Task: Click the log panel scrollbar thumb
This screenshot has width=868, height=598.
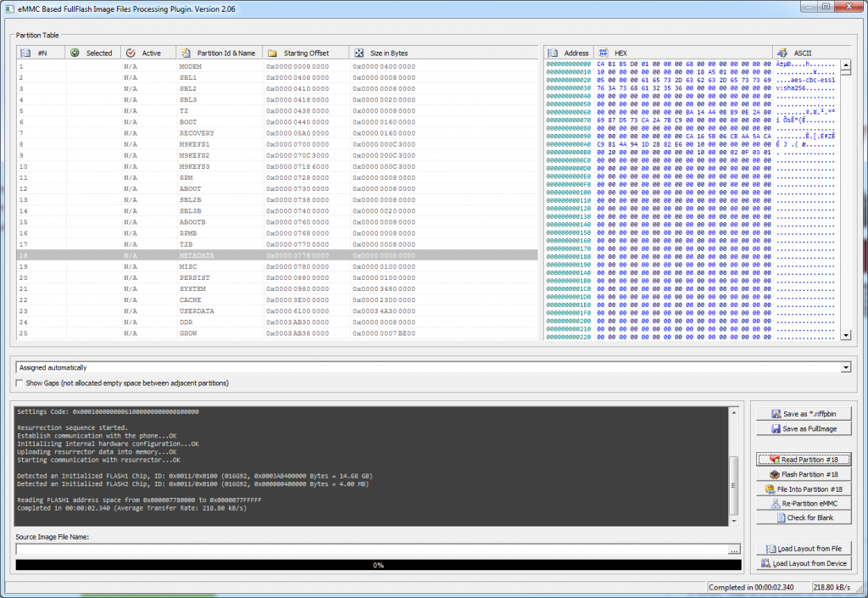Action: [734, 485]
